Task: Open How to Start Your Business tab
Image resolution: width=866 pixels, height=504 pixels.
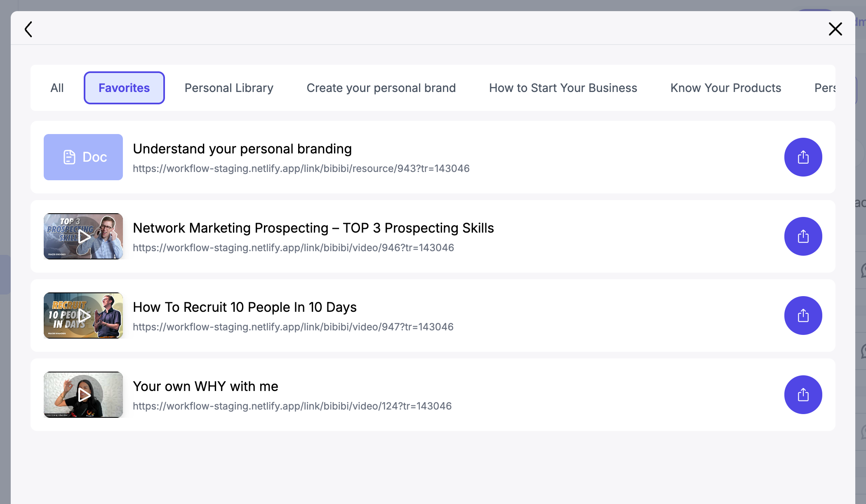Action: click(x=563, y=88)
